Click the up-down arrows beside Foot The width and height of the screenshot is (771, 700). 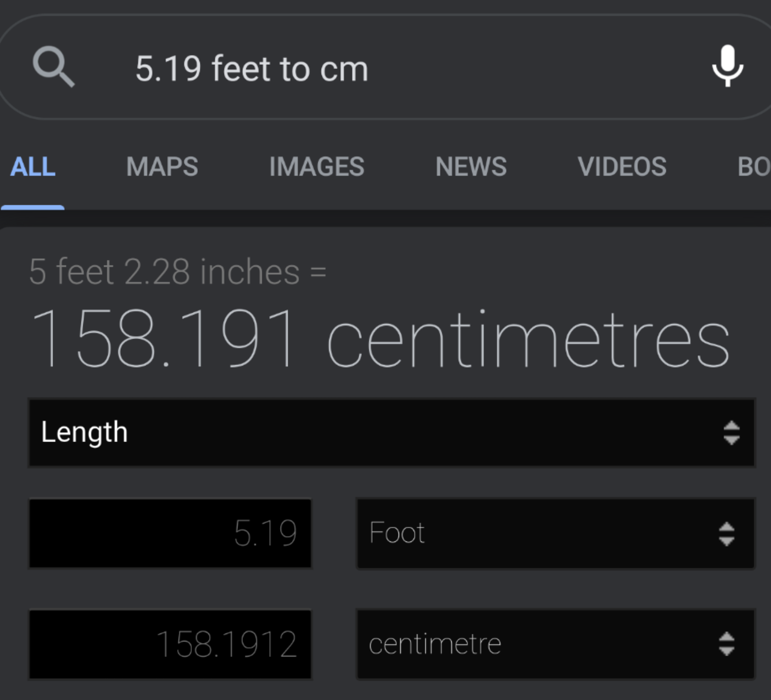[x=726, y=534]
